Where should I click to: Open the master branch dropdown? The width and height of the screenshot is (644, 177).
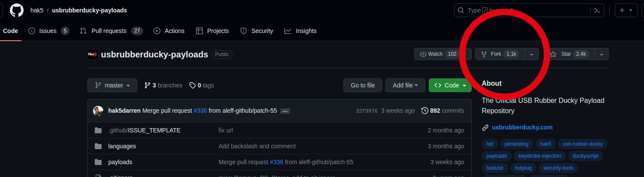(112, 85)
